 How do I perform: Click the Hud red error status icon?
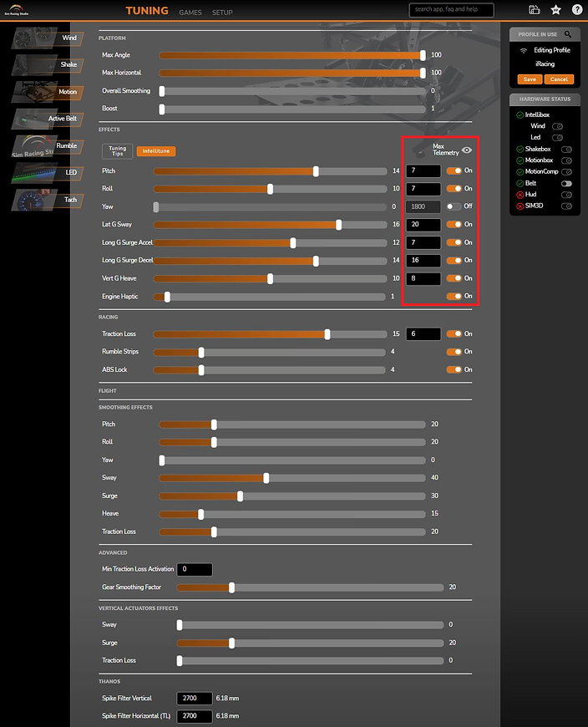[x=520, y=195]
